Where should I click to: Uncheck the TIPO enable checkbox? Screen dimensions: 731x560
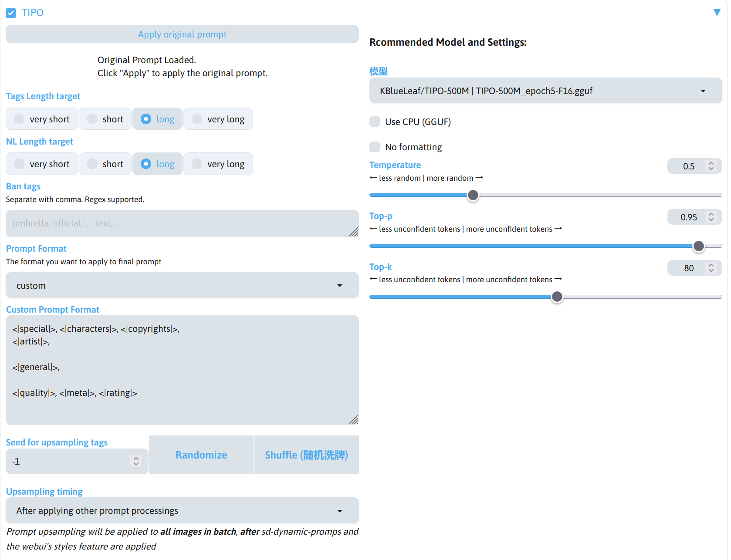[11, 13]
